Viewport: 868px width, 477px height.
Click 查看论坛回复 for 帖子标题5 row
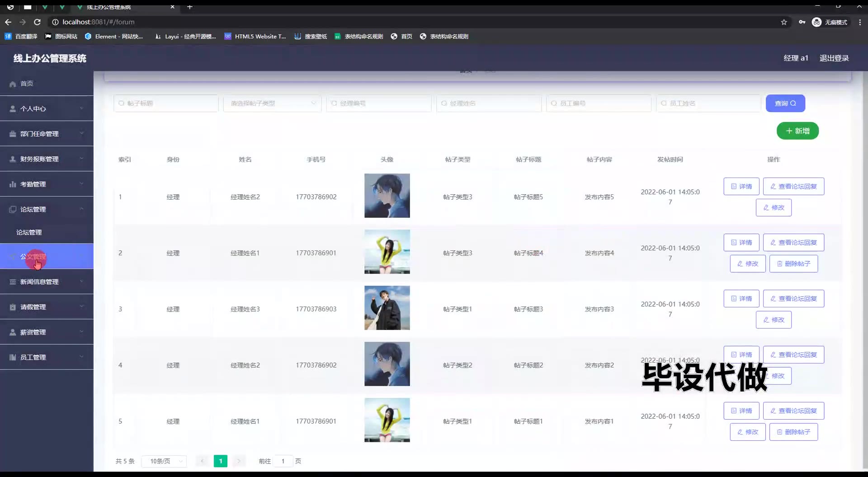[x=793, y=187]
